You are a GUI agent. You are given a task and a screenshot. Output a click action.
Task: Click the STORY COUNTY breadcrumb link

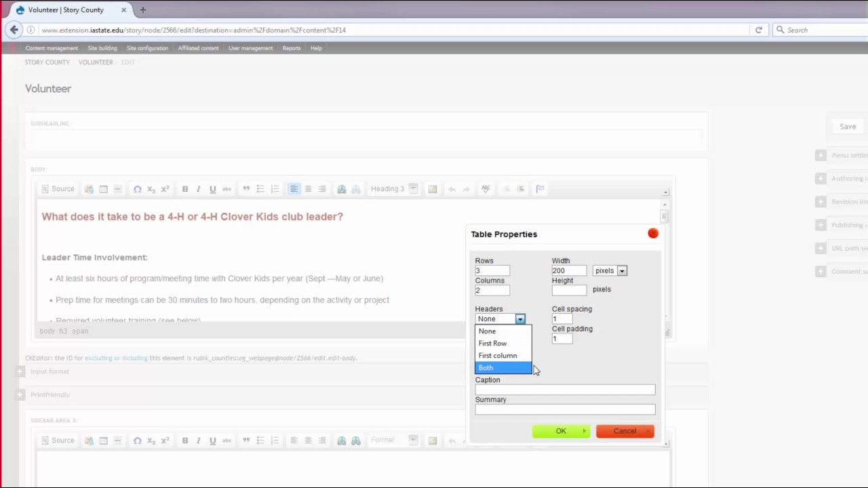pyautogui.click(x=47, y=62)
